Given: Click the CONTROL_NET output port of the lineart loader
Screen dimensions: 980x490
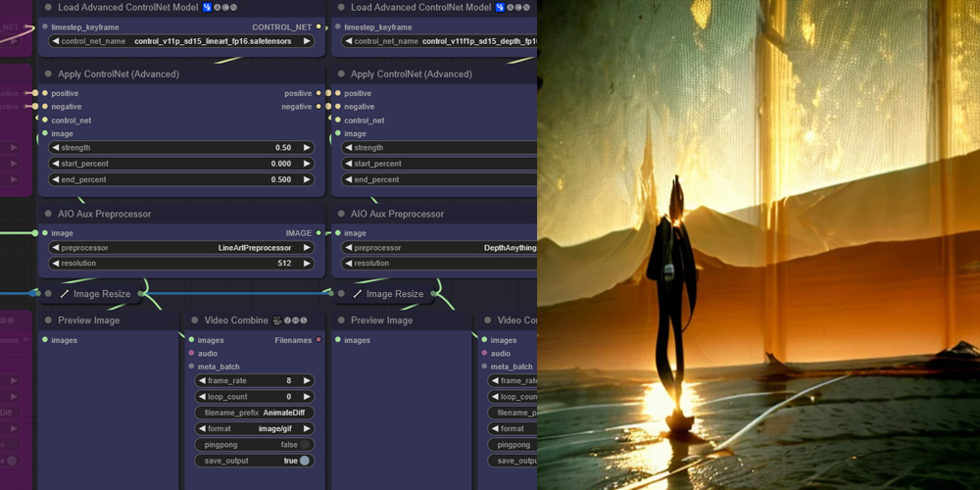Looking at the screenshot, I should point(318,26).
